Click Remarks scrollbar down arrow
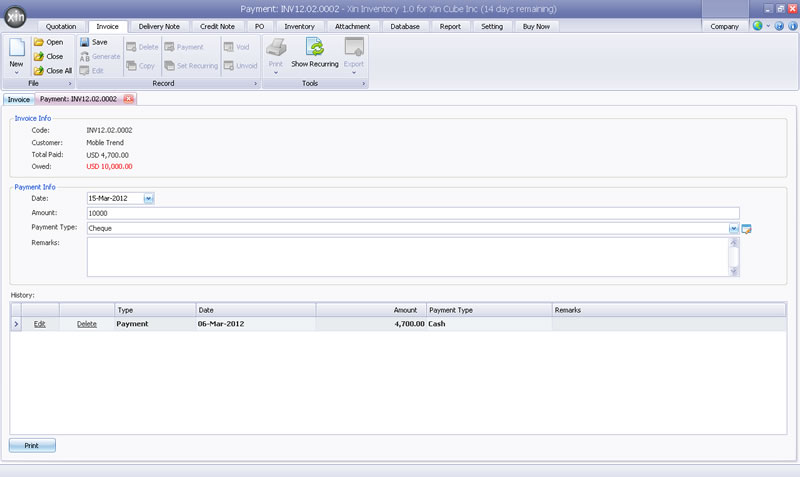The image size is (800, 477). (734, 272)
